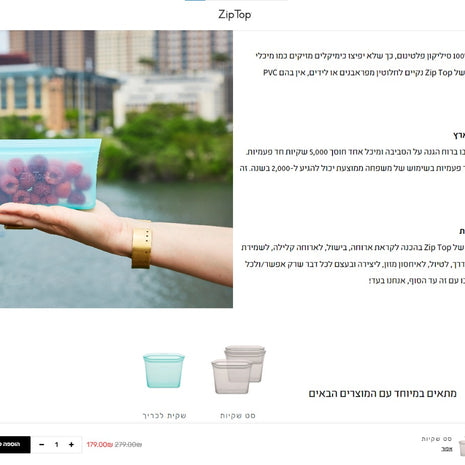The image size is (465, 465).
Task: Click the שקית לכריך product label
Action: [164, 416]
